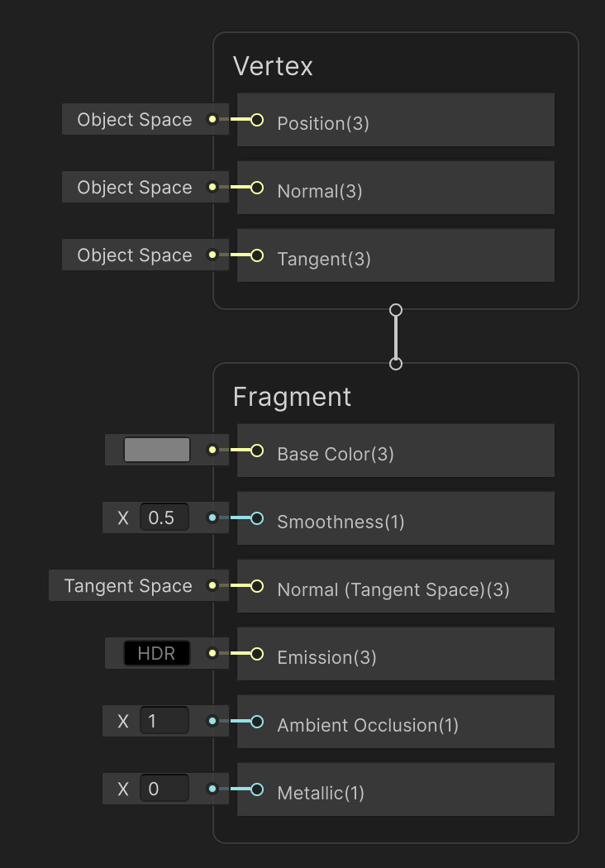Click the Smoothness value field showing 0.5
The image size is (605, 868).
pyautogui.click(x=163, y=517)
